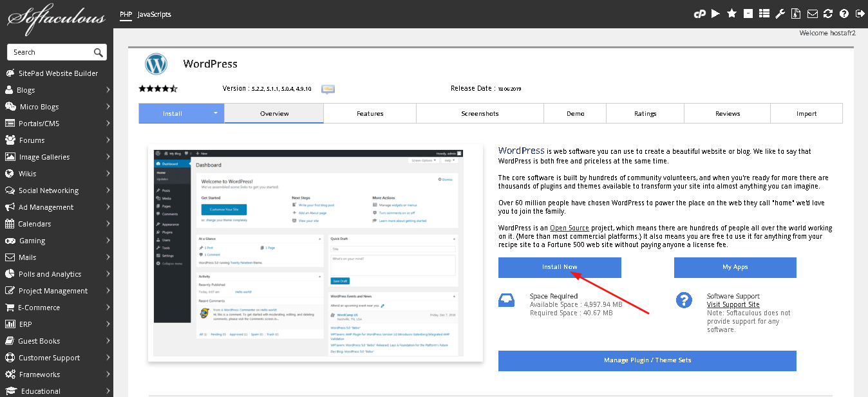Click the Calendars icon in sidebar

(10, 224)
